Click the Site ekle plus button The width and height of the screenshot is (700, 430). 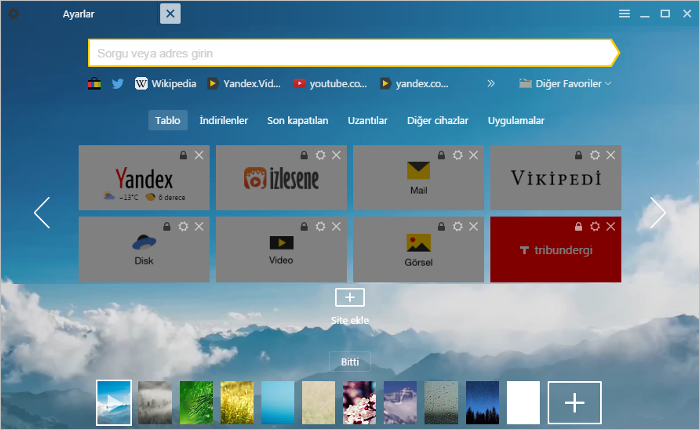pyautogui.click(x=350, y=297)
